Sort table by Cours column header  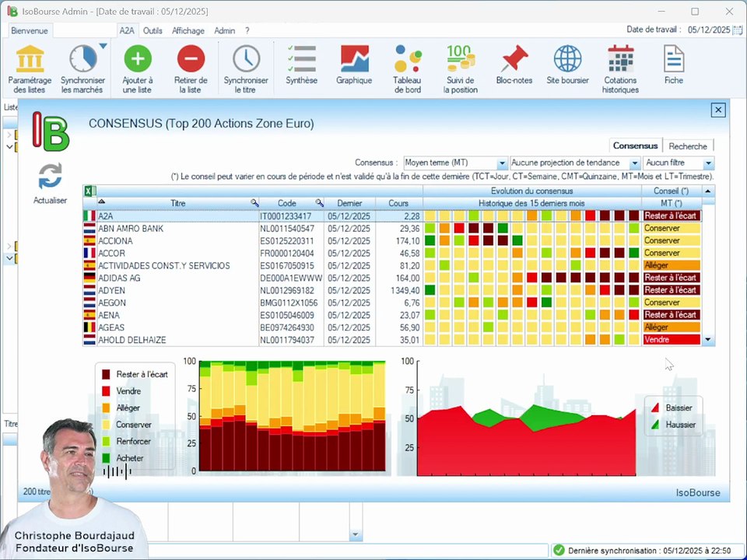point(398,203)
